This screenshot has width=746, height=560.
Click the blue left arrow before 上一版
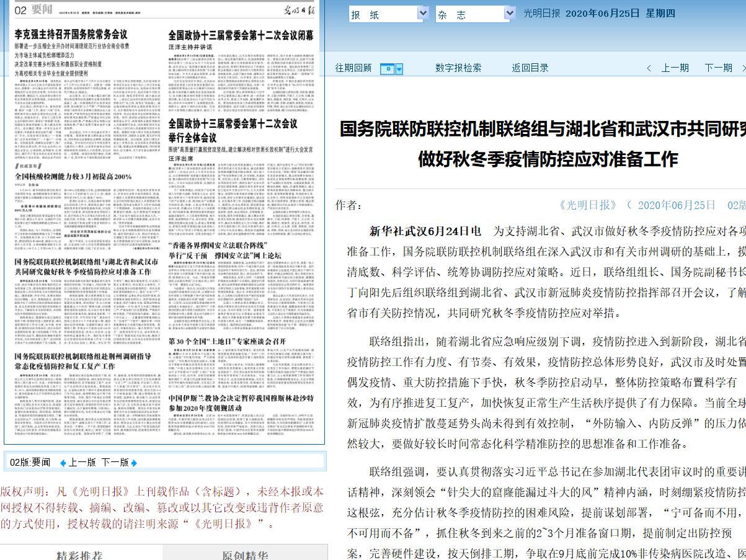pos(63,463)
